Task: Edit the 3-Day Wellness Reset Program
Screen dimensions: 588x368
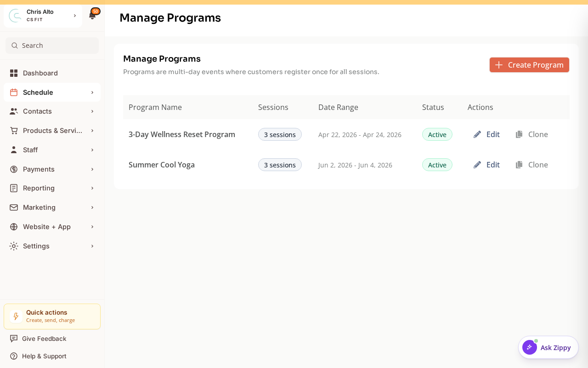Action: (486, 134)
